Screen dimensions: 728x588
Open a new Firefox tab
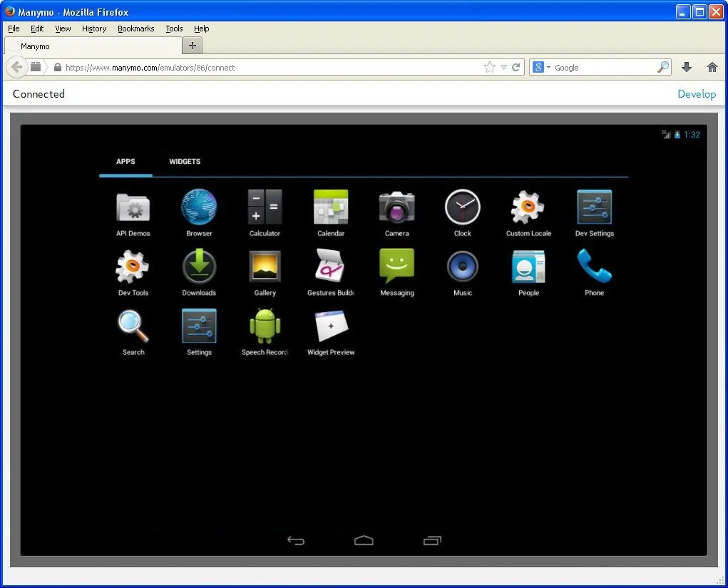(x=193, y=46)
